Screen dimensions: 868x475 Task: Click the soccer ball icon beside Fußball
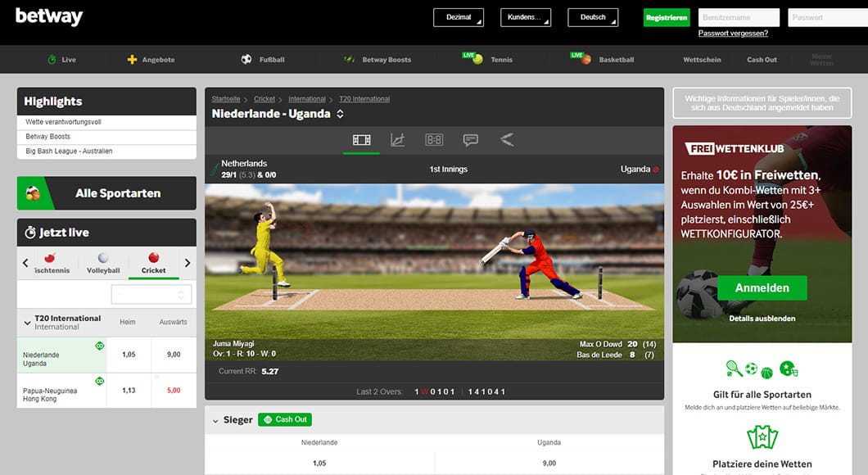(246, 59)
